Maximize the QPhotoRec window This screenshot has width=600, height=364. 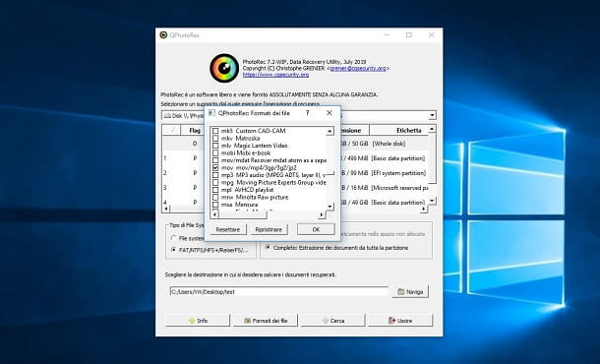click(x=409, y=34)
